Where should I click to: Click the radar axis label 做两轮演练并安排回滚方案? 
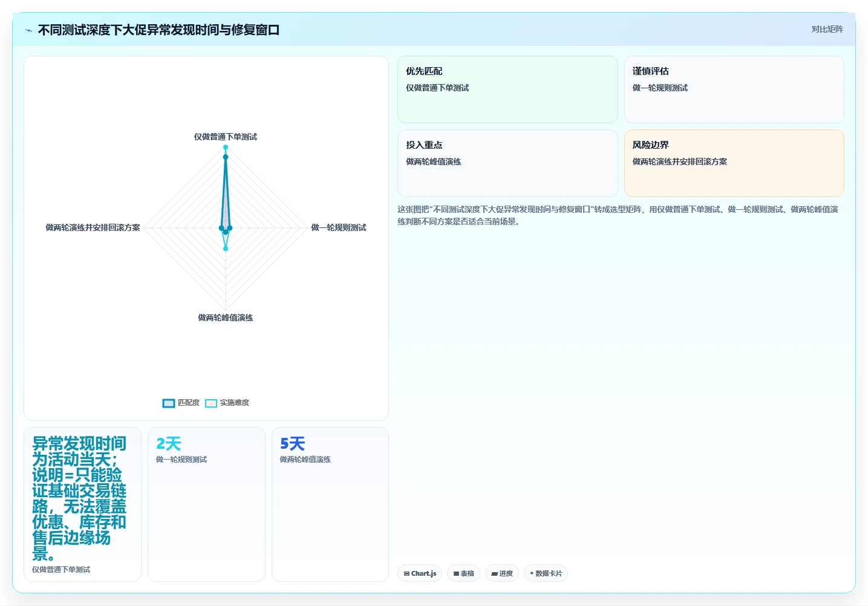click(93, 227)
